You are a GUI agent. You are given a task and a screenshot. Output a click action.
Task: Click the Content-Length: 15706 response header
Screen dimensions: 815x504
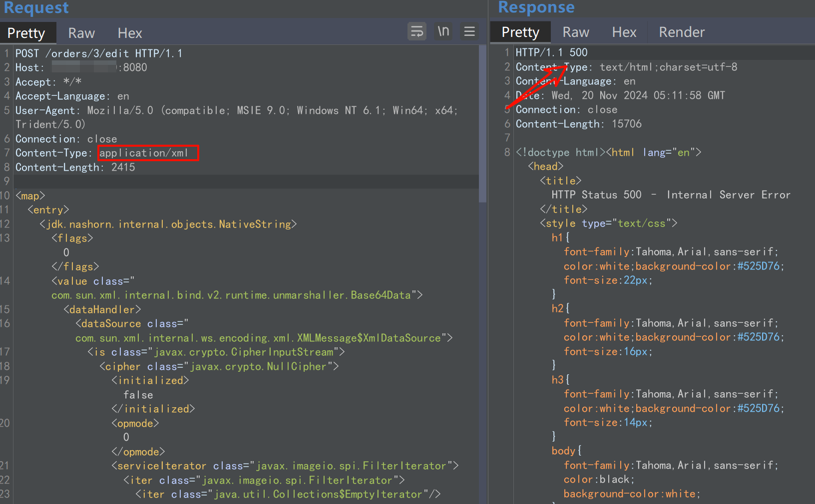click(579, 124)
